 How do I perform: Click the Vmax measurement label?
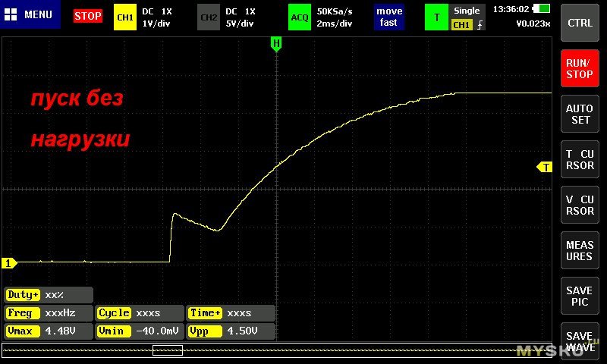(23, 331)
